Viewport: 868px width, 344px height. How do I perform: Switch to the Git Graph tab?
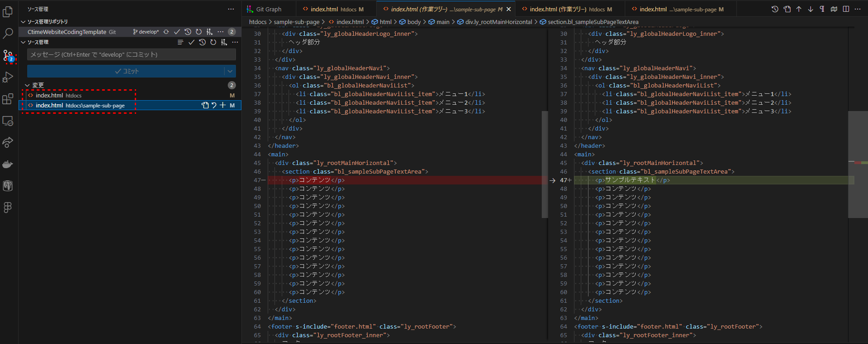(x=268, y=9)
